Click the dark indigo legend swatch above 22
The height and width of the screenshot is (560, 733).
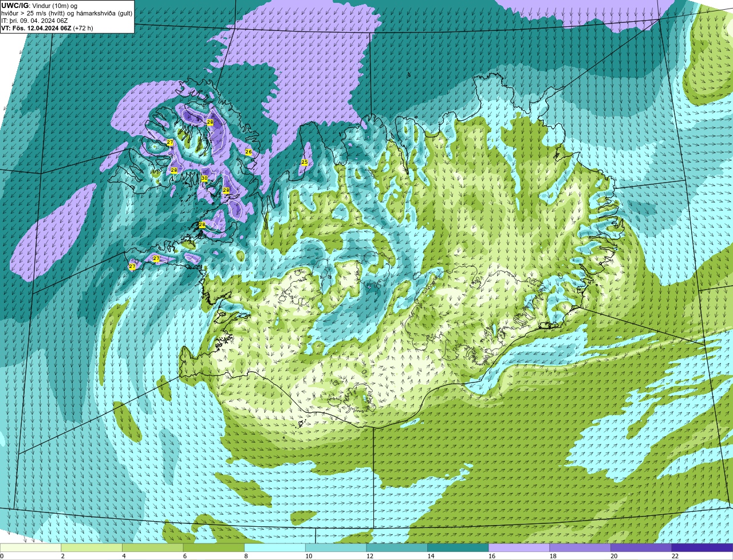pyautogui.click(x=703, y=547)
